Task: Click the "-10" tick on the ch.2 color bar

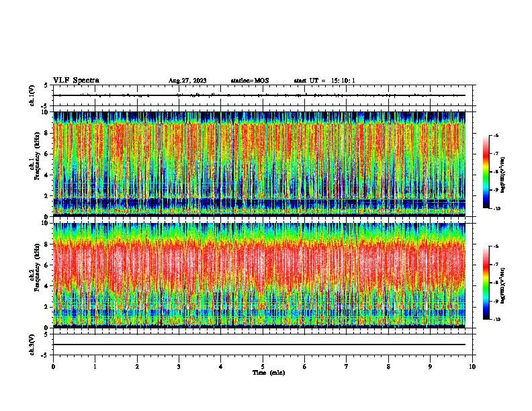Action: (496, 319)
